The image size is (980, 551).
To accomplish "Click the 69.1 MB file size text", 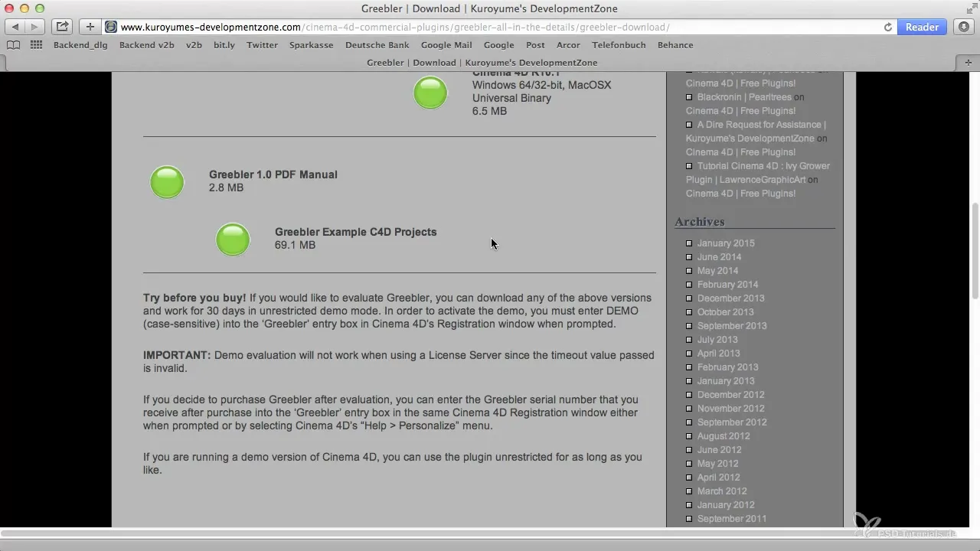I will (x=295, y=245).
